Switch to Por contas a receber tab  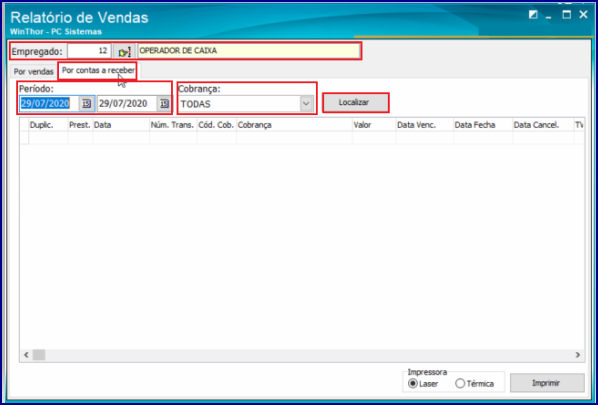[x=98, y=71]
